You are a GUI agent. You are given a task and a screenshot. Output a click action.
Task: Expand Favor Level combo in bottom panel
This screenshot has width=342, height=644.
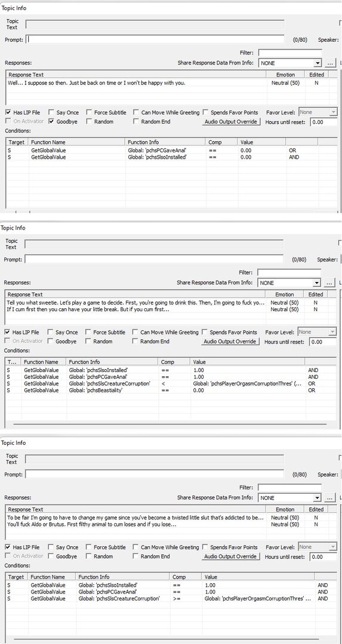pos(332,547)
